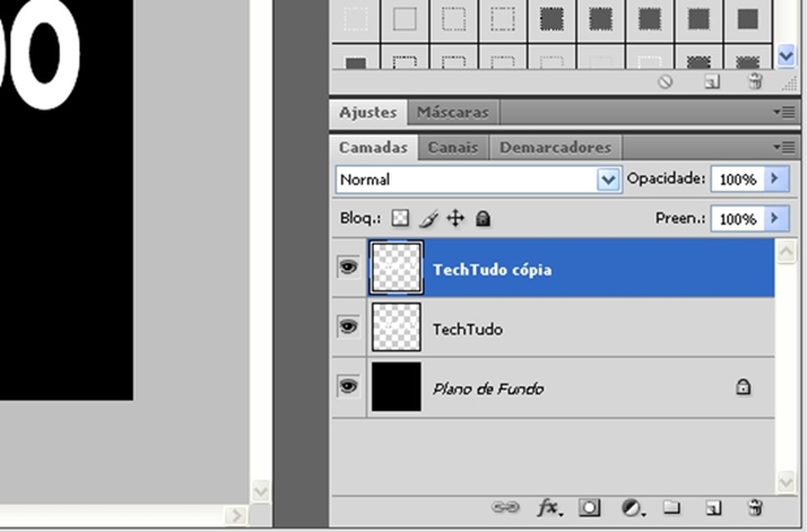Hide the Plano de Fundo layer
Viewport: 807px width, 532px height.
click(x=348, y=386)
